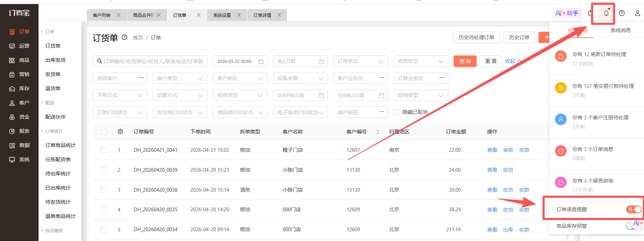Expand the 客户类型 dropdown
Viewport: 644px width, 241px height.
(180, 78)
